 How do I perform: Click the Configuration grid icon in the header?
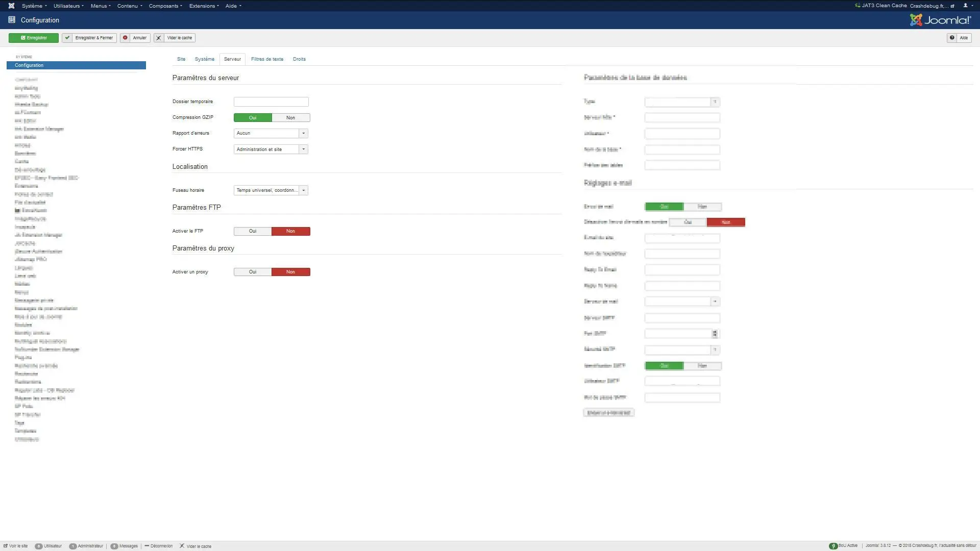pos(12,20)
